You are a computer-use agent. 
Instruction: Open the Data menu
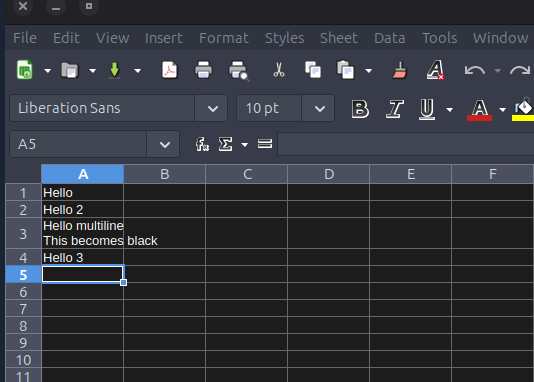coord(390,38)
